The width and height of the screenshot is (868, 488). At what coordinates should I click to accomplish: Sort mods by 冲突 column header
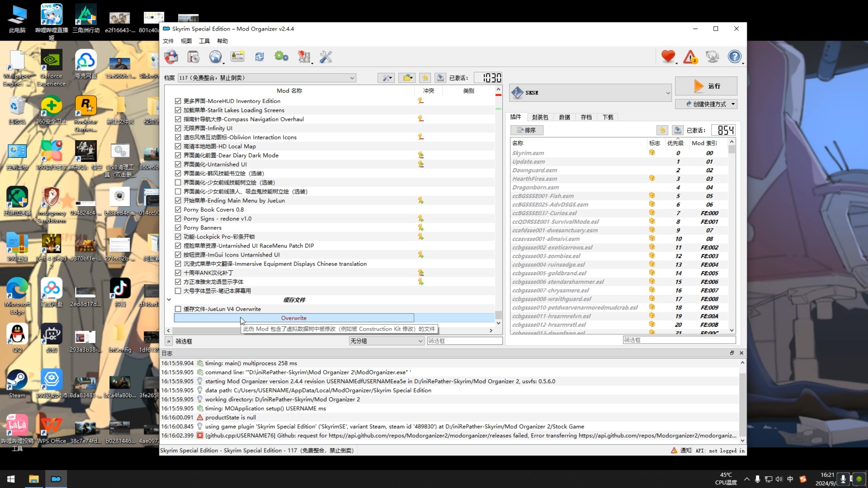[428, 91]
